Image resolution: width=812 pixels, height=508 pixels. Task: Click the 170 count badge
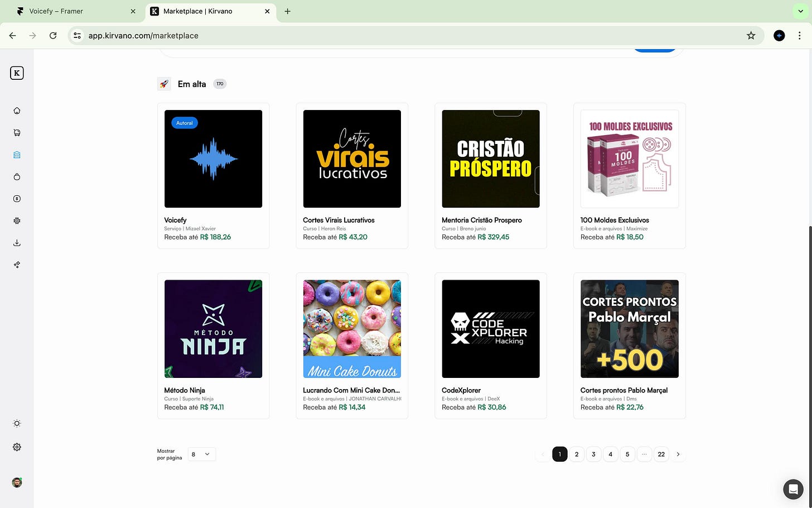[x=220, y=84]
